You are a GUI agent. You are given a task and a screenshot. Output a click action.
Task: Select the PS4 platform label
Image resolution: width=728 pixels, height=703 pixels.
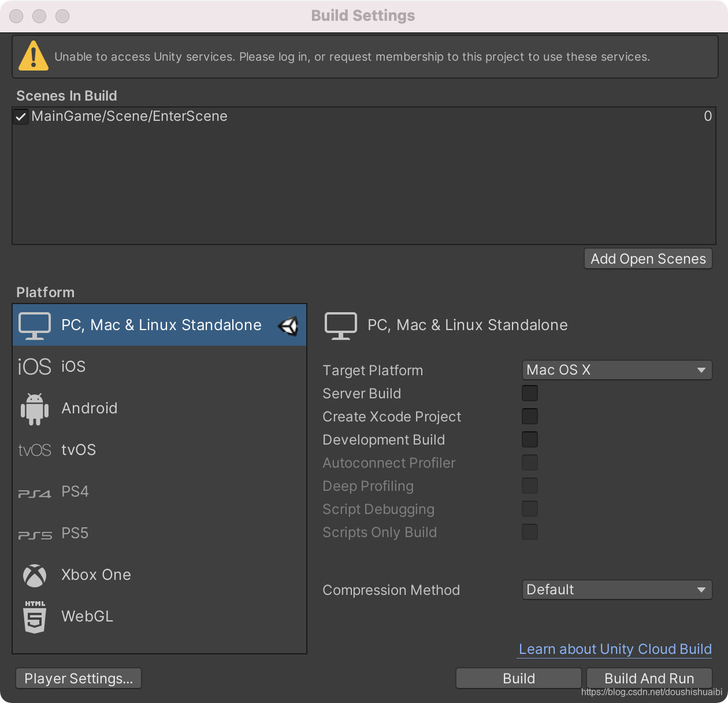(75, 491)
